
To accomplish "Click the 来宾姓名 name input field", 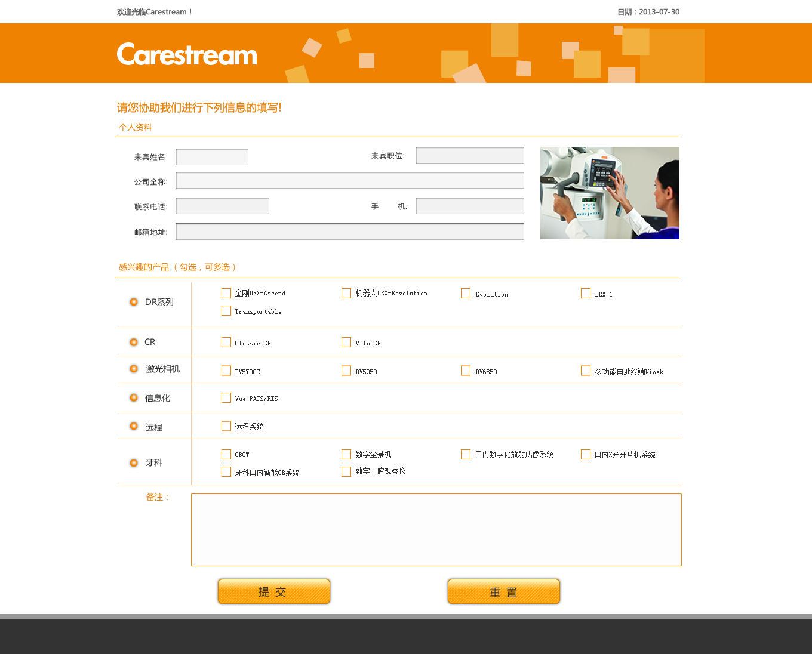I will click(x=212, y=157).
